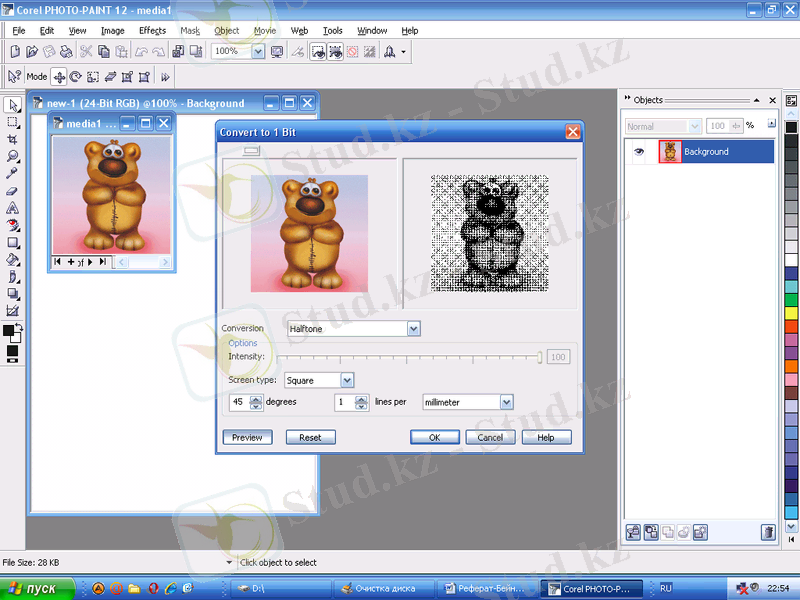Pick the Eyedropper tool
Viewport: 800px width, 600px height.
(x=13, y=173)
